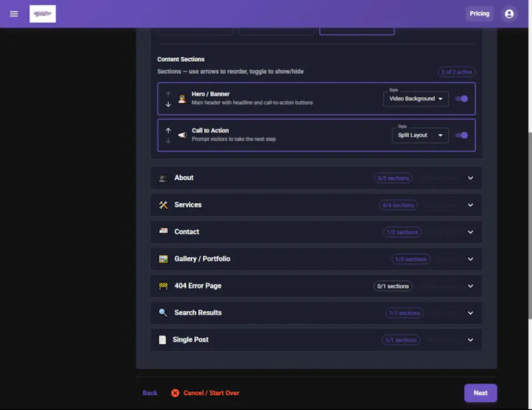
Task: Click the Content Sections heading
Action: click(181, 59)
